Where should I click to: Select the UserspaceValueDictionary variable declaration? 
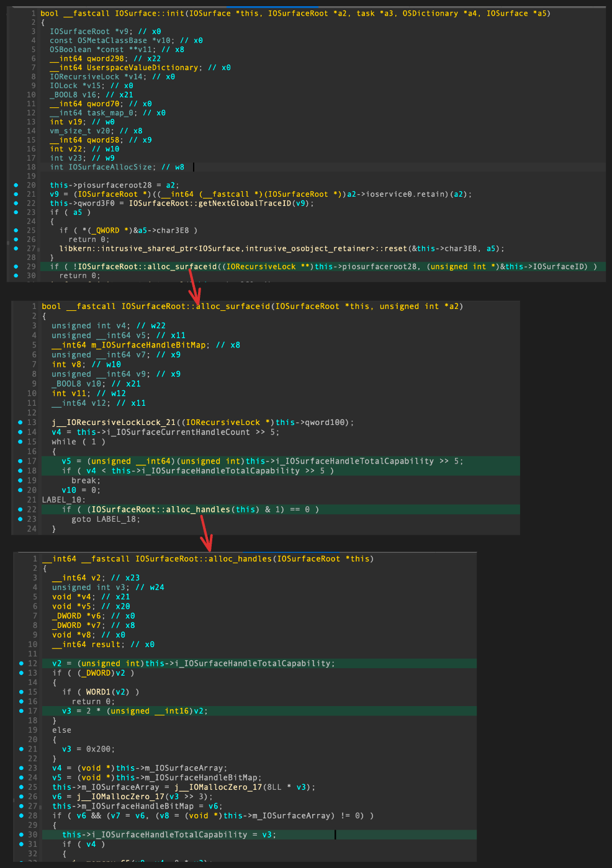[x=140, y=68]
